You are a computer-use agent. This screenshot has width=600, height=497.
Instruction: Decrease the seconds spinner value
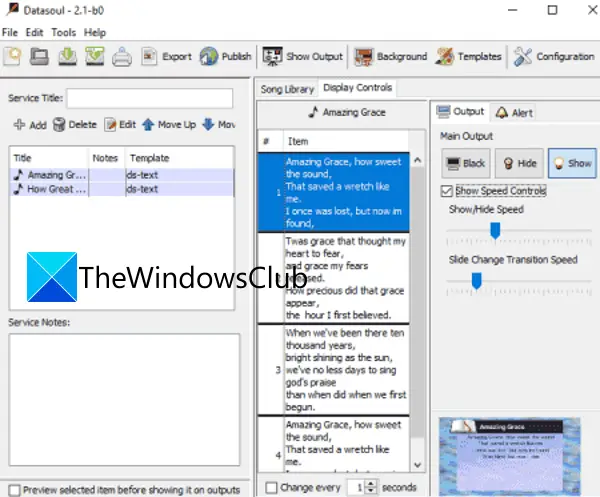[x=370, y=491]
